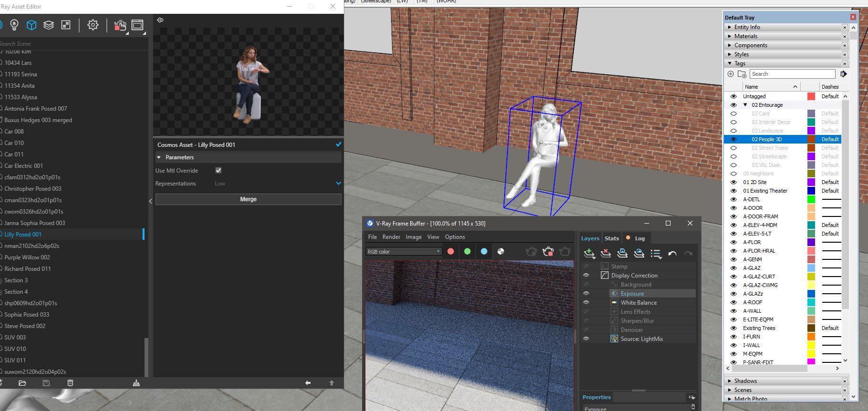Expand the Entity Info panel
Screen dimensions: 868x411
pos(730,27)
